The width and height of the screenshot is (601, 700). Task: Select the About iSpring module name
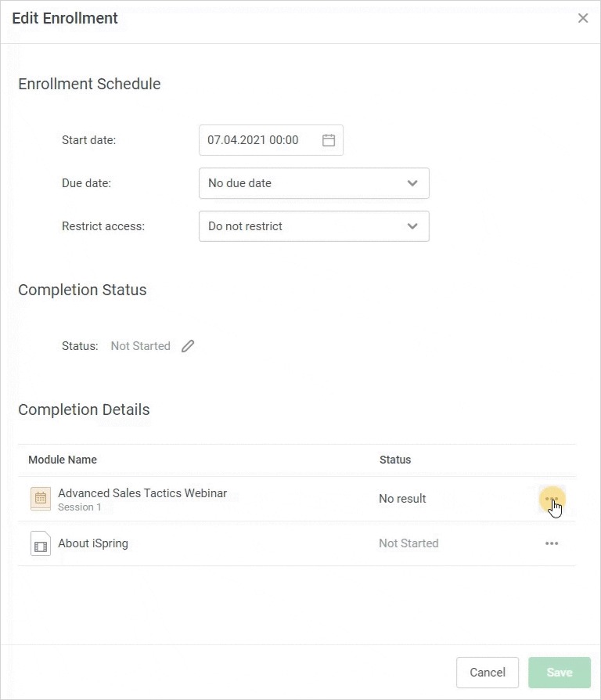coord(93,543)
